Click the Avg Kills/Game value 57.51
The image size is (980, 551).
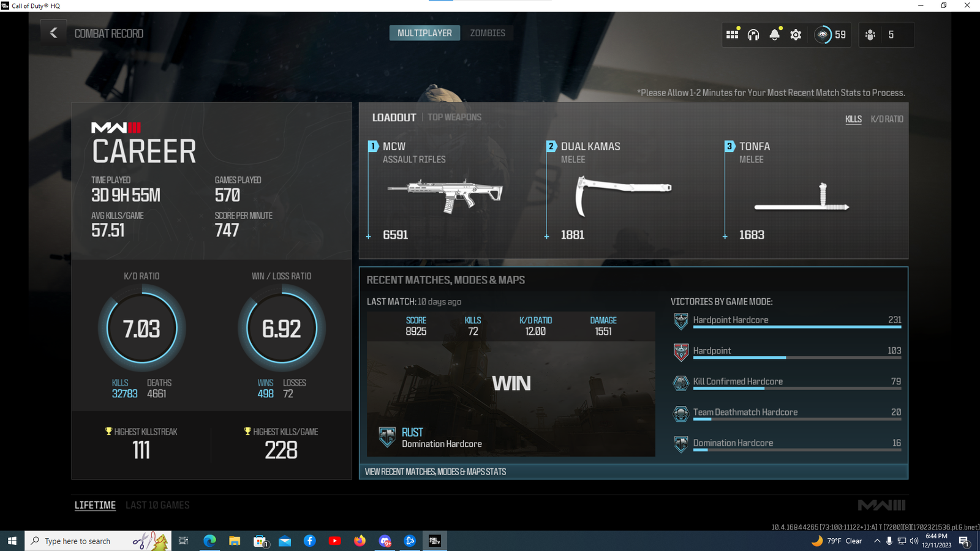click(108, 230)
